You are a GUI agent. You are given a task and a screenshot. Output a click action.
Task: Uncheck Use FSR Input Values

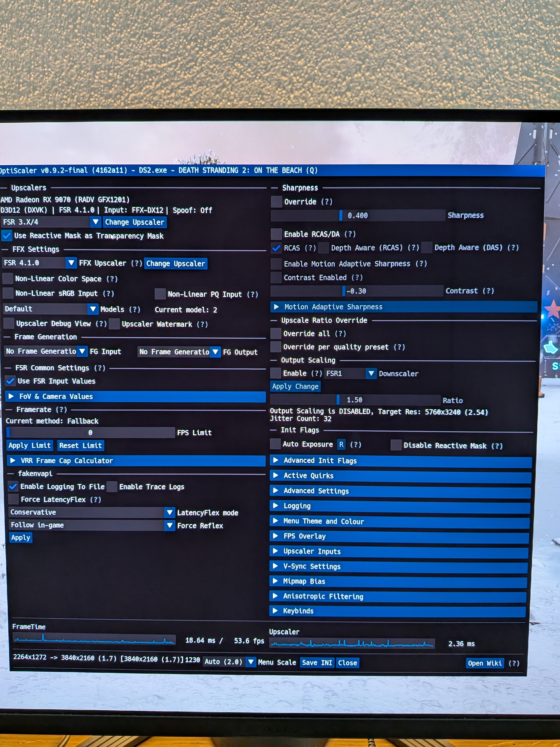pos(10,381)
